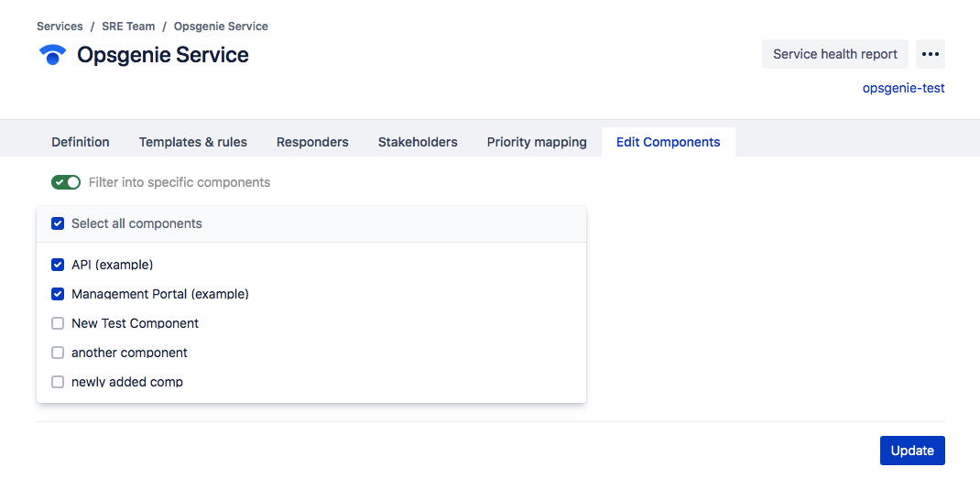Uncheck Select all components checkbox
Image resolution: width=980 pixels, height=489 pixels.
[x=58, y=223]
